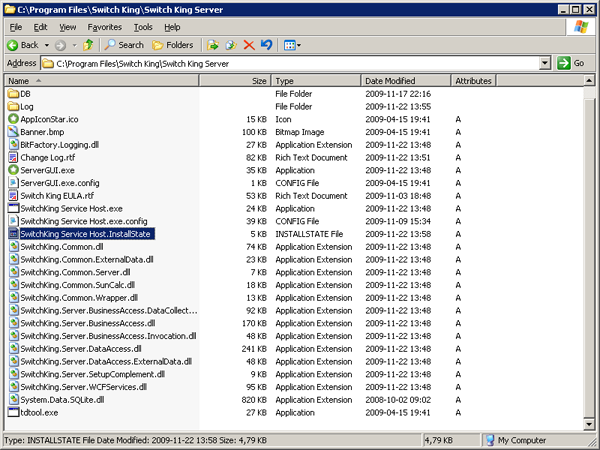Sort by the Name column header

pyautogui.click(x=101, y=81)
